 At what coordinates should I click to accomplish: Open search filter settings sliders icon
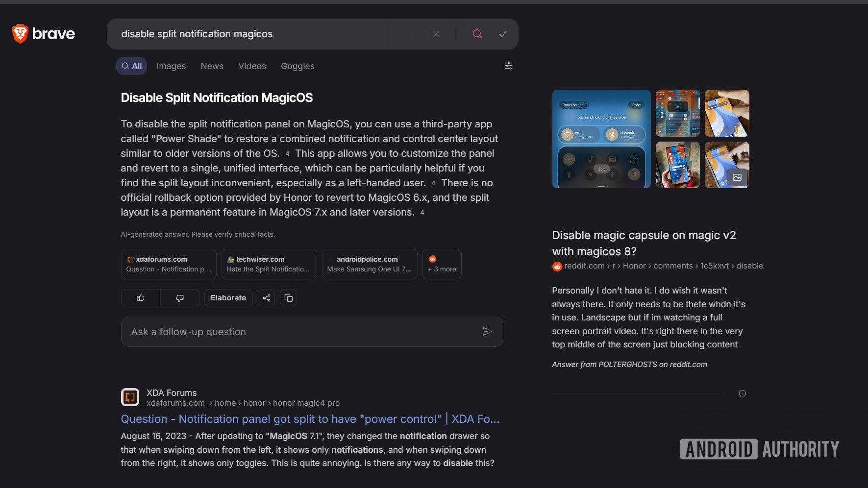508,66
